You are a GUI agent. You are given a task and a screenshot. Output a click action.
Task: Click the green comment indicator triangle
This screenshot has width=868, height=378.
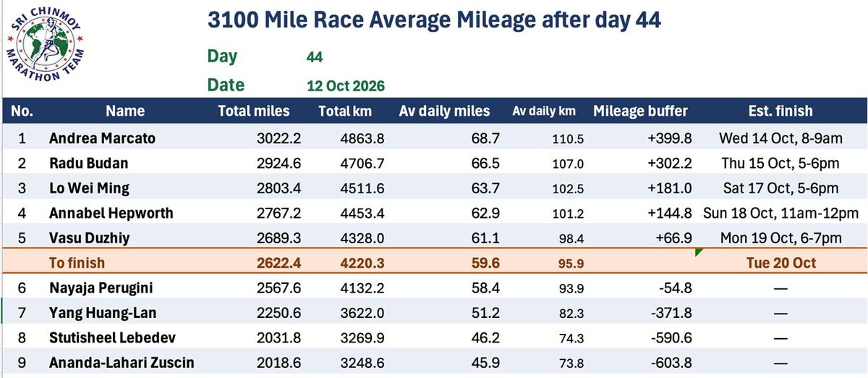[699, 253]
